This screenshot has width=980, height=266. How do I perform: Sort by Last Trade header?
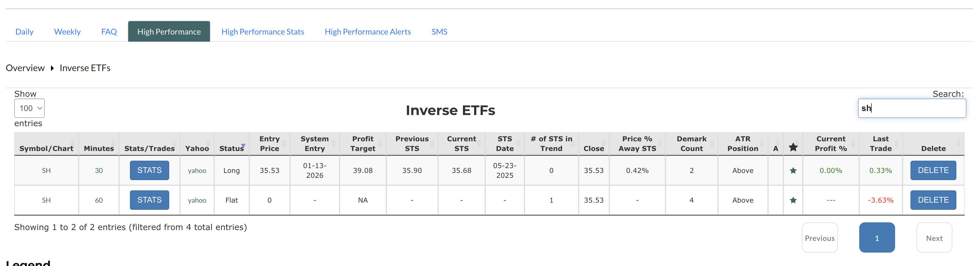[880, 144]
